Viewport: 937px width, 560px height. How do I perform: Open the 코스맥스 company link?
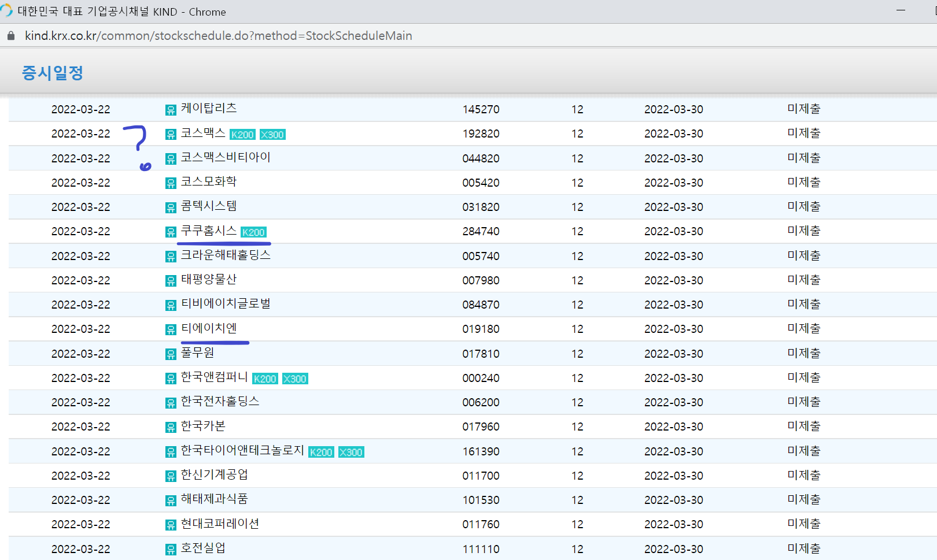203,133
